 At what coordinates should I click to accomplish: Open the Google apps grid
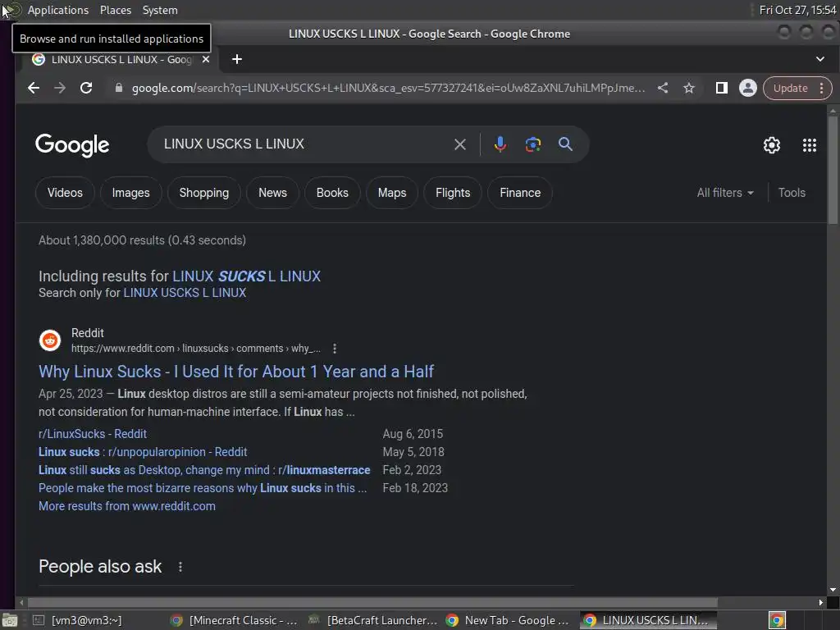click(x=810, y=145)
